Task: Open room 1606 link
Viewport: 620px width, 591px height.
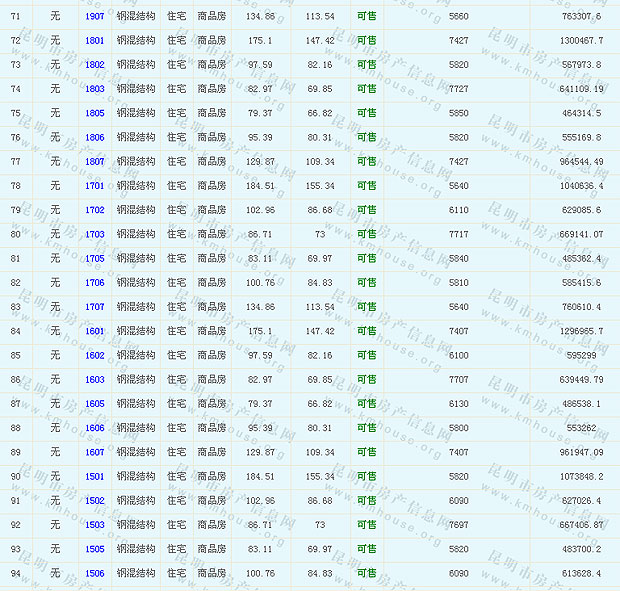Action: pyautogui.click(x=95, y=428)
